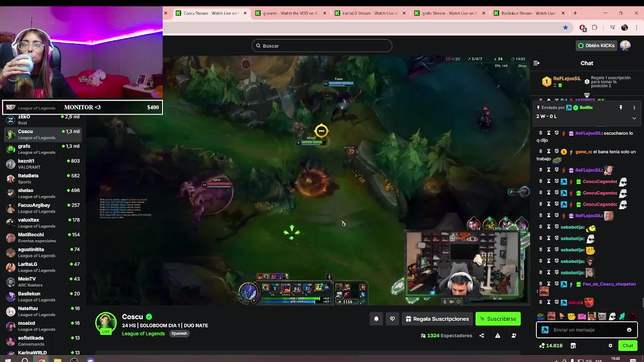The image size is (644, 362).
Task: Expand the pinned 2 W - 0 L message
Action: [x=634, y=118]
